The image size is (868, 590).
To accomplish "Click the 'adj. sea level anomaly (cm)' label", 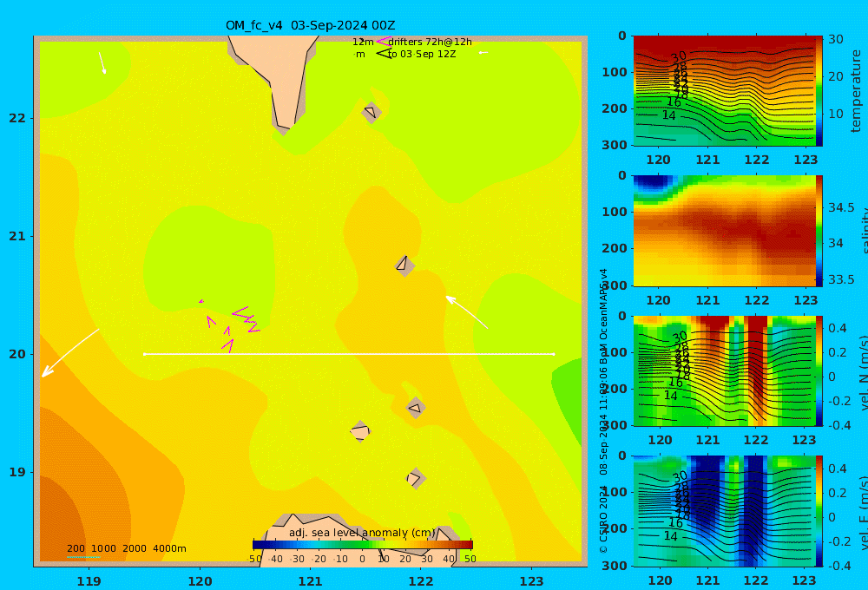I will (x=362, y=533).
